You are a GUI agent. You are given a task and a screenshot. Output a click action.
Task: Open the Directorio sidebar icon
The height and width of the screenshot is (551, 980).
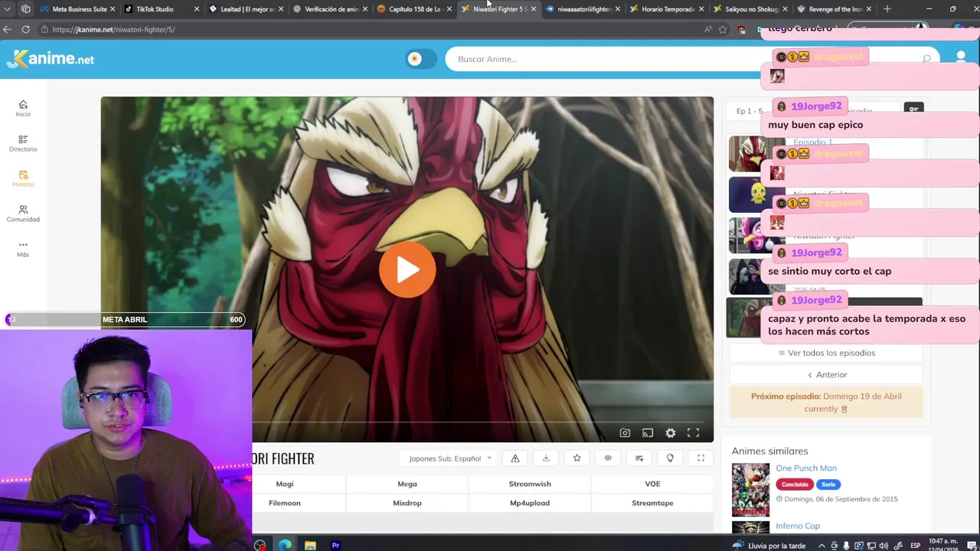click(23, 143)
